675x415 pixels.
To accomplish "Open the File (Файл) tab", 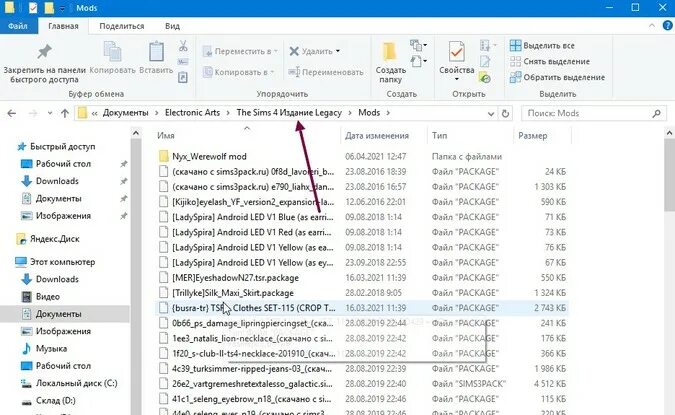I will (18, 26).
